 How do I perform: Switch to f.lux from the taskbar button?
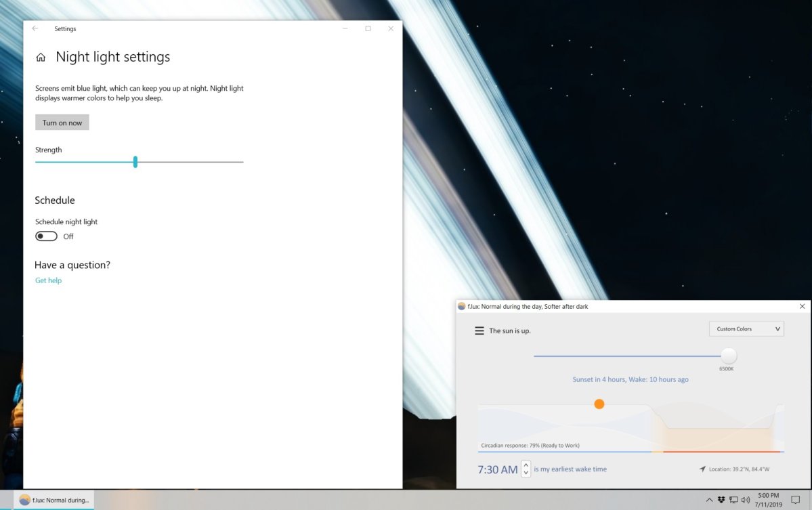click(54, 500)
